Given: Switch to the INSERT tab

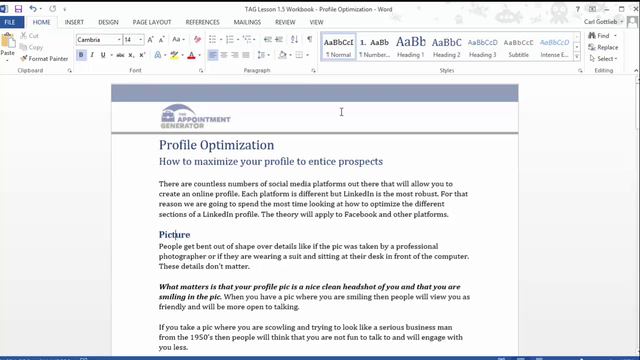Looking at the screenshot, I should coord(74,22).
